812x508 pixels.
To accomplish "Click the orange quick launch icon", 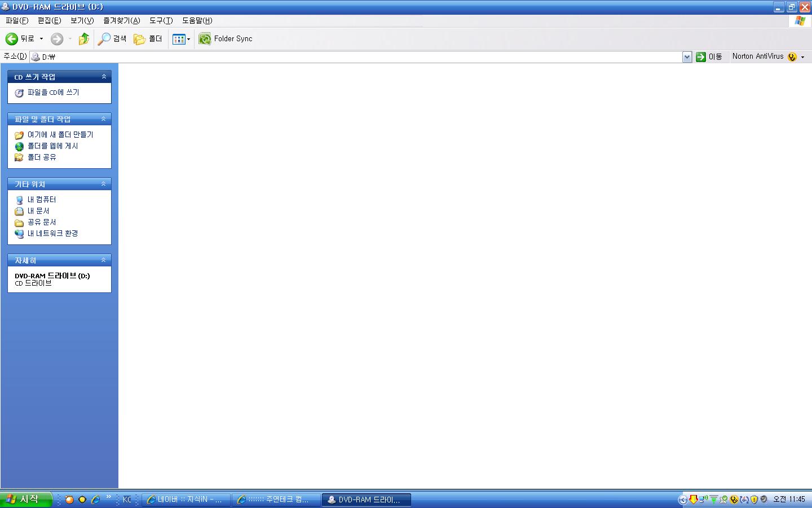I will click(x=69, y=500).
